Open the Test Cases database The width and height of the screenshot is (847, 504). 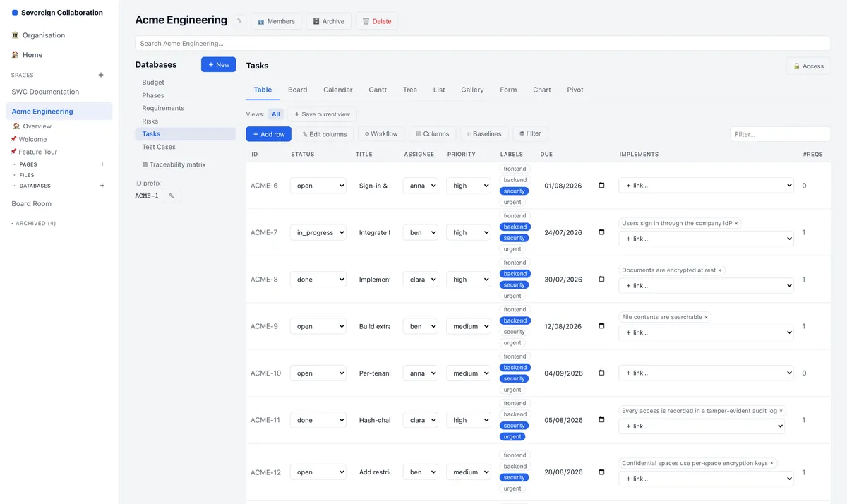[x=159, y=147]
